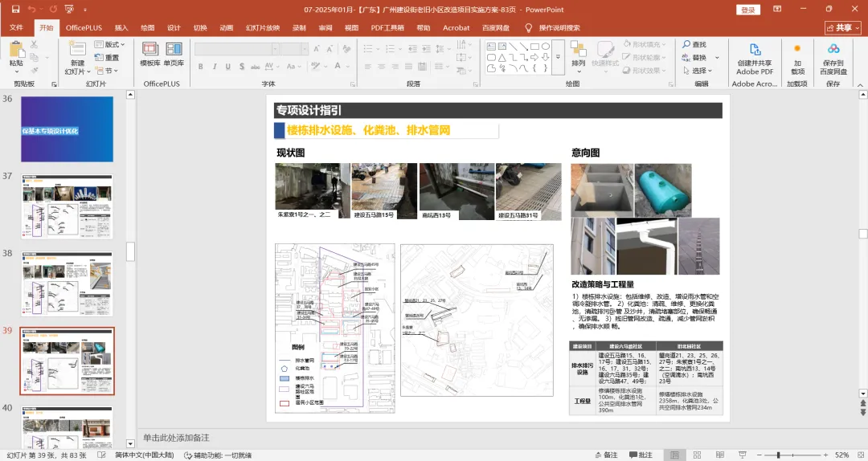The image size is (868, 461).
Task: Open the Select dropdown in Editing group
Action: [698, 71]
